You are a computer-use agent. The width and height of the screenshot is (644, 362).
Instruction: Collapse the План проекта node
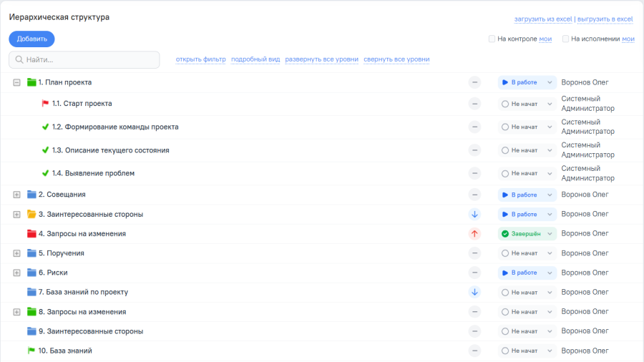tap(16, 82)
